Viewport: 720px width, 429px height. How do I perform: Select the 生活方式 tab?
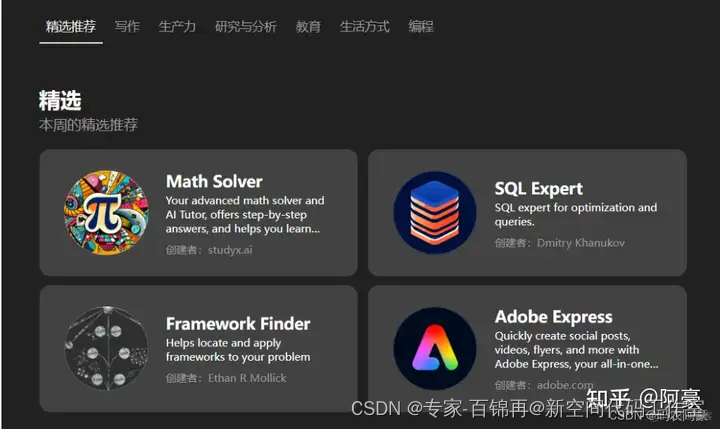pyautogui.click(x=365, y=27)
